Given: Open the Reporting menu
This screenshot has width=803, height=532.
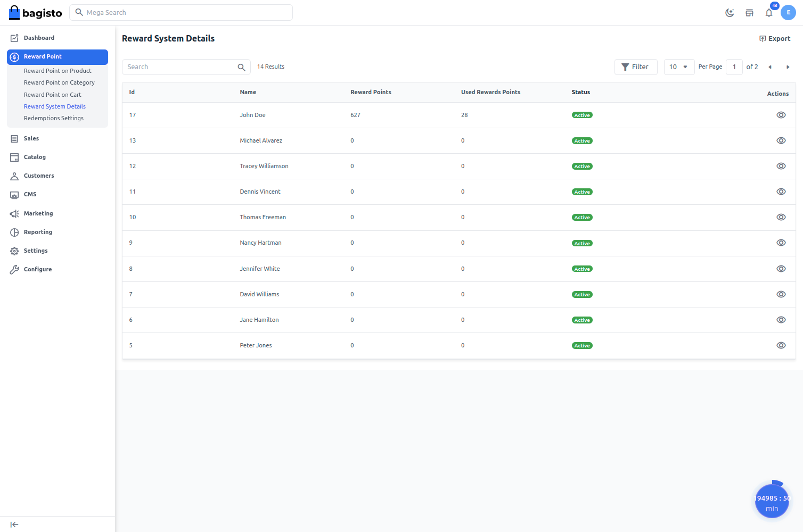Looking at the screenshot, I should (x=58, y=232).
